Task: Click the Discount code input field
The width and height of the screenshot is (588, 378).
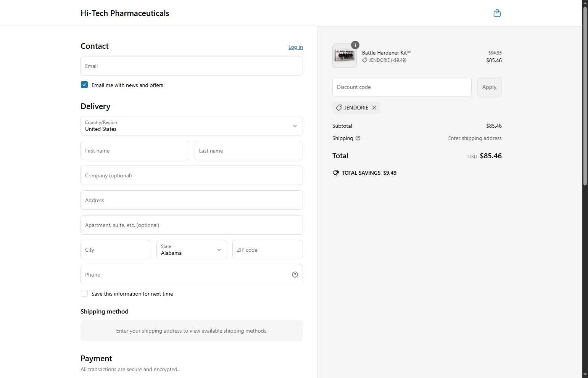Action: tap(402, 87)
